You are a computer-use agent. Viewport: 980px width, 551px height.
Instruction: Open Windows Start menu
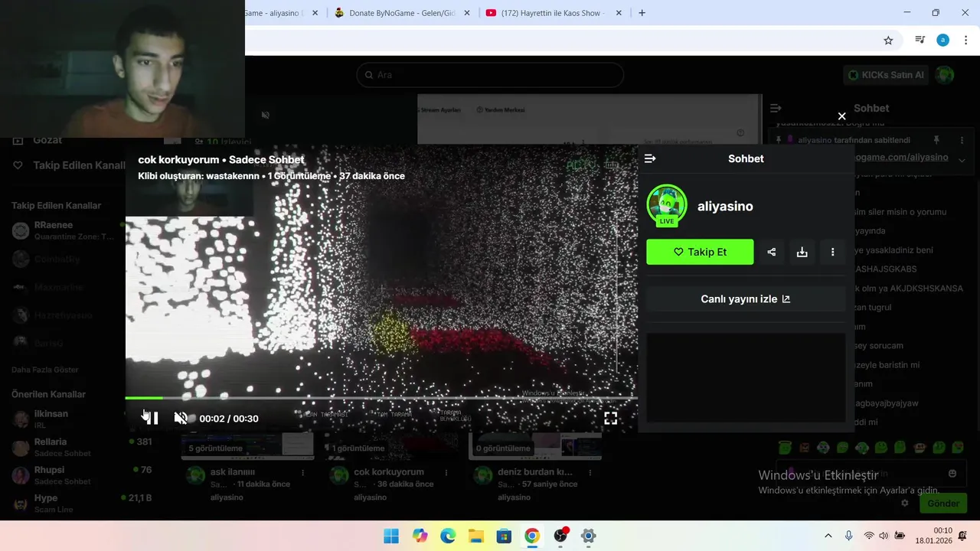[x=391, y=536]
